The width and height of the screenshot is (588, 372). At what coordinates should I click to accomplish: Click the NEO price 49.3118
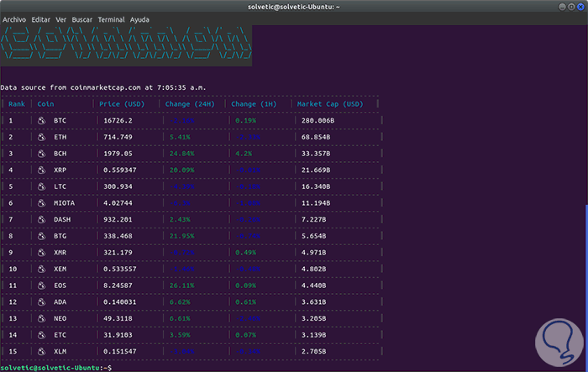click(x=118, y=318)
